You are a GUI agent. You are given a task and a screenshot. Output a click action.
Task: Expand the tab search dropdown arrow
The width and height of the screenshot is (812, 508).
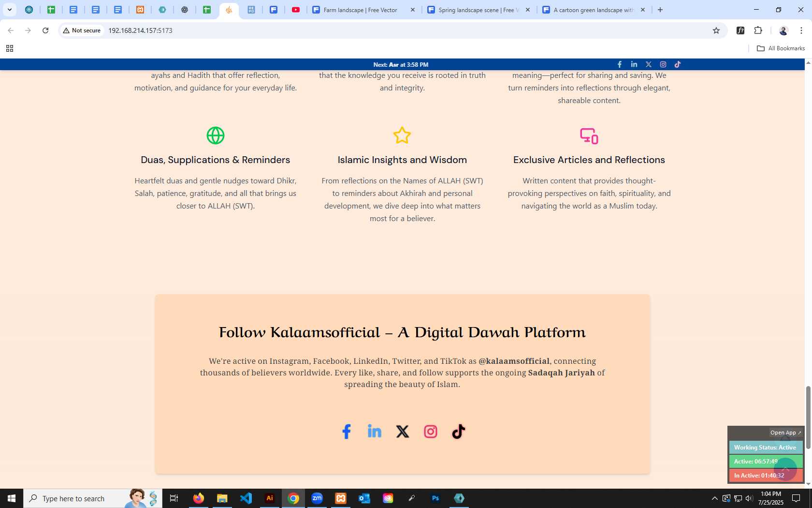10,10
